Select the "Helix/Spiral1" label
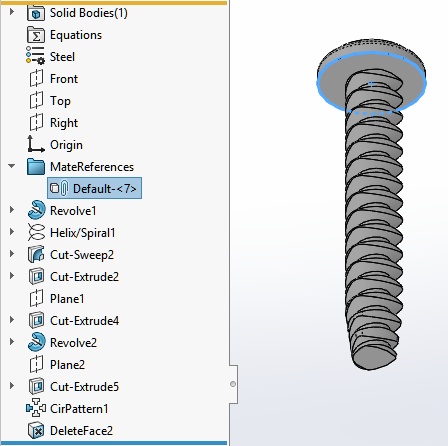448x446 pixels. (x=83, y=233)
